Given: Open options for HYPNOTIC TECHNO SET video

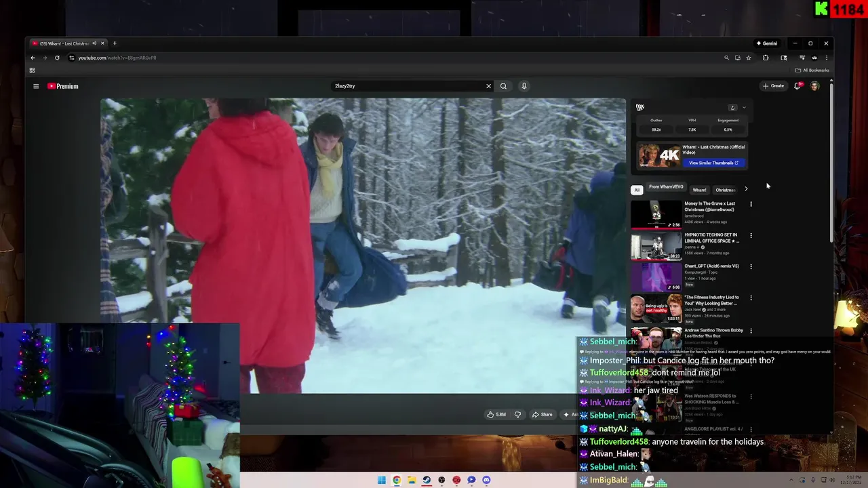Looking at the screenshot, I should (751, 235).
